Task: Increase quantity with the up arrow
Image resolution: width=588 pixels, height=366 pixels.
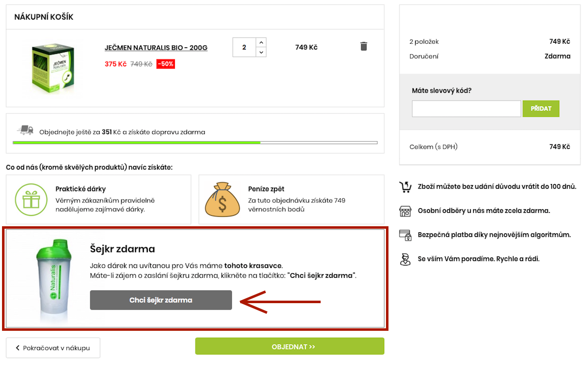Action: pos(261,42)
